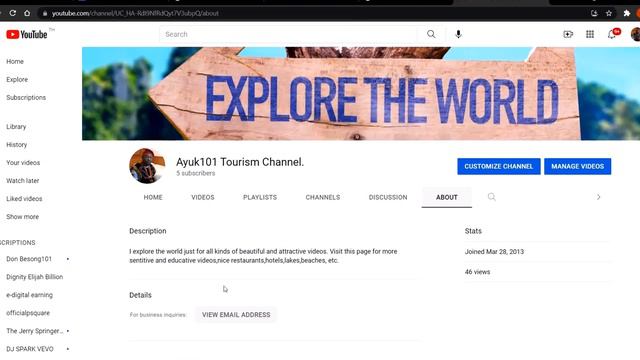Image resolution: width=640 pixels, height=360 pixels.
Task: Click the Description heading
Action: [x=148, y=231]
